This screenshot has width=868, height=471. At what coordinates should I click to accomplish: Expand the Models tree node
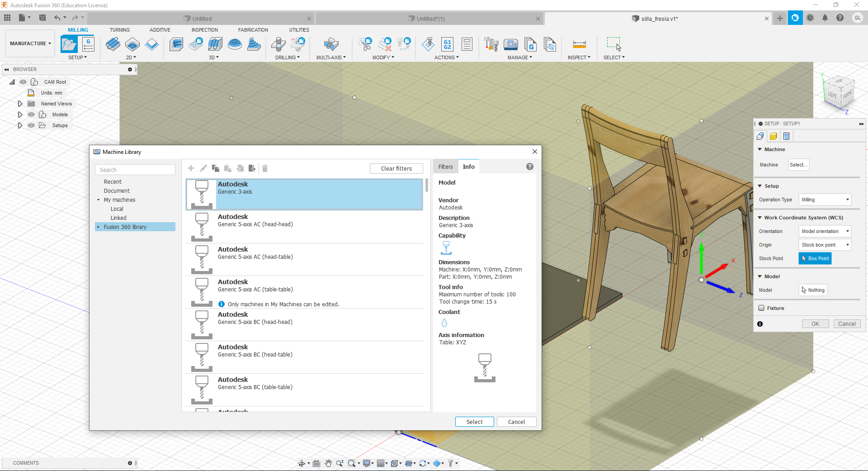20,114
